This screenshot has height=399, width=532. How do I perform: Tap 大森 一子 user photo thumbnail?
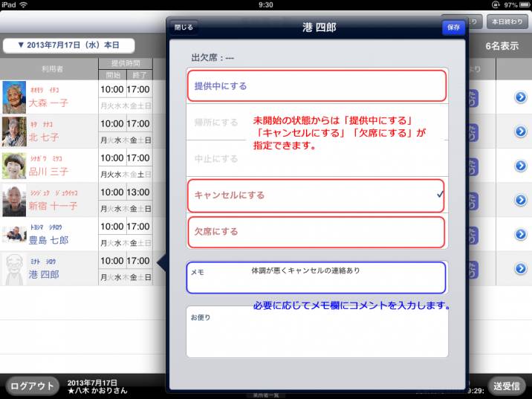point(14,97)
